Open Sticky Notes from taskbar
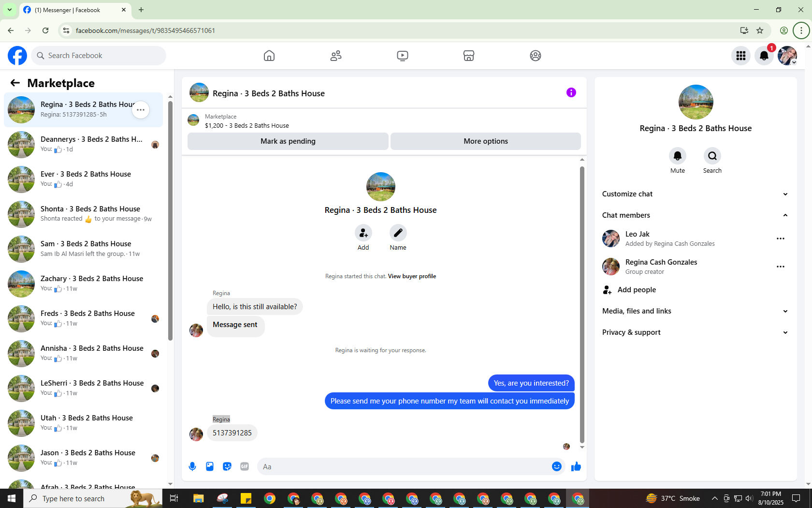This screenshot has width=812, height=508. [246, 498]
